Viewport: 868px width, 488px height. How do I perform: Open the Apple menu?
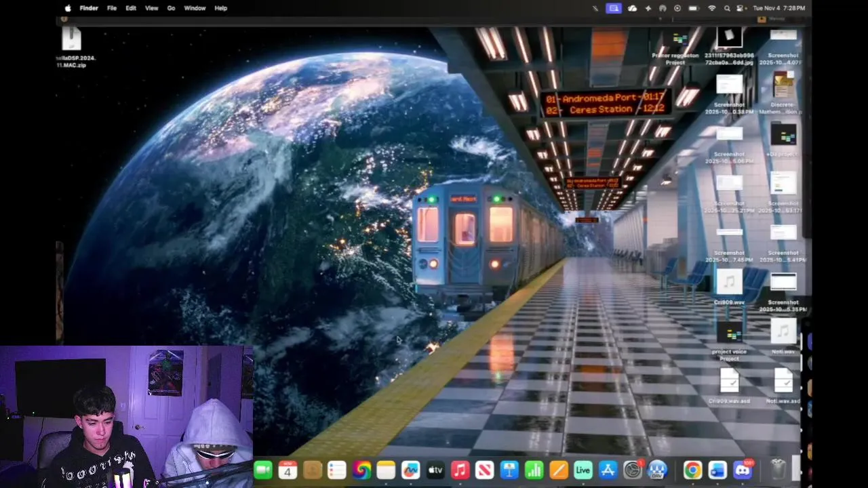pos(68,8)
